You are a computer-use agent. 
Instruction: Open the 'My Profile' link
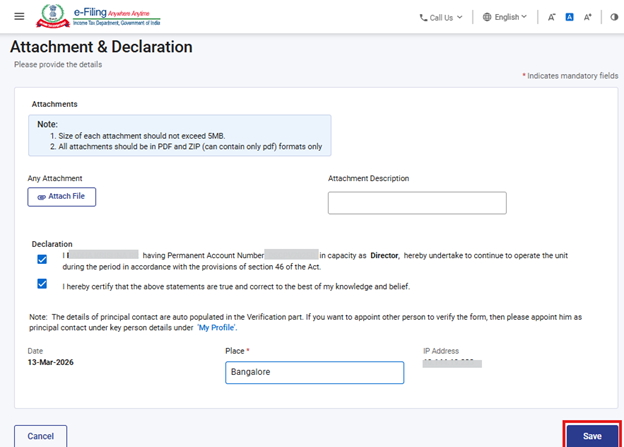(218, 327)
